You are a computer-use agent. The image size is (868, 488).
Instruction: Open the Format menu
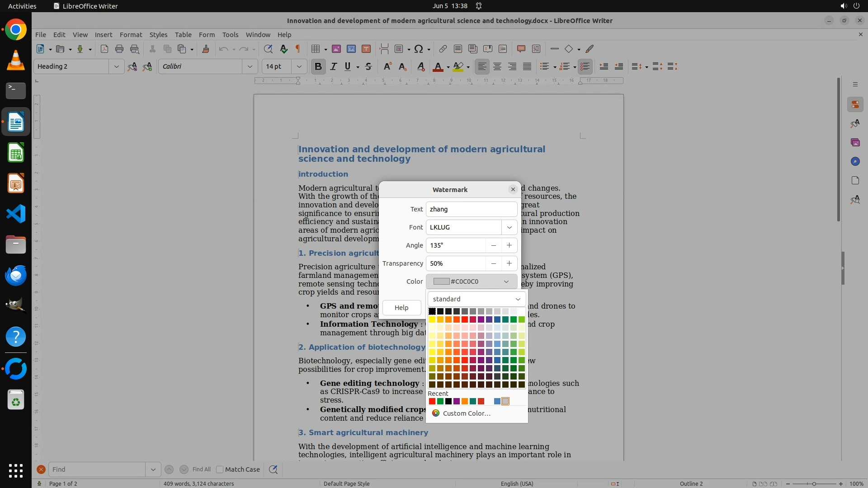coord(131,34)
